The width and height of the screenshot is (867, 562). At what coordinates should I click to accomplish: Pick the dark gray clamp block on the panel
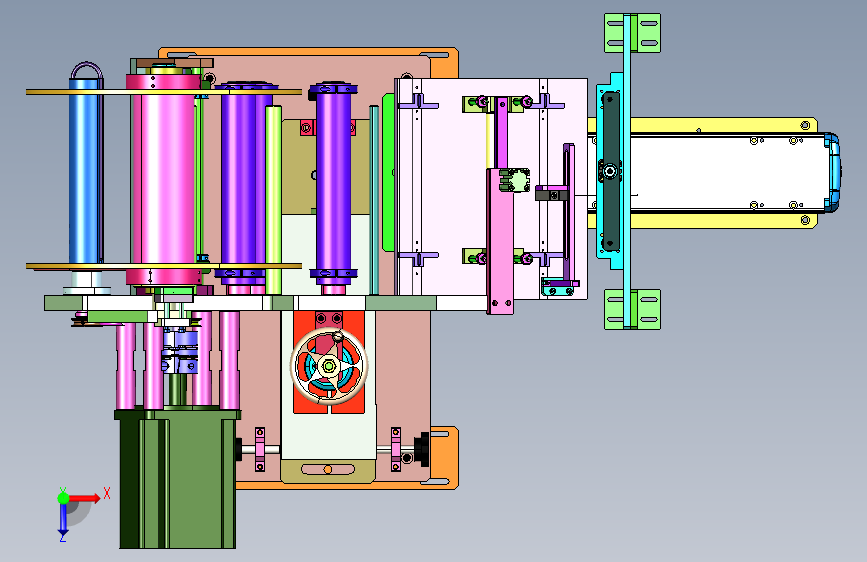(x=551, y=194)
